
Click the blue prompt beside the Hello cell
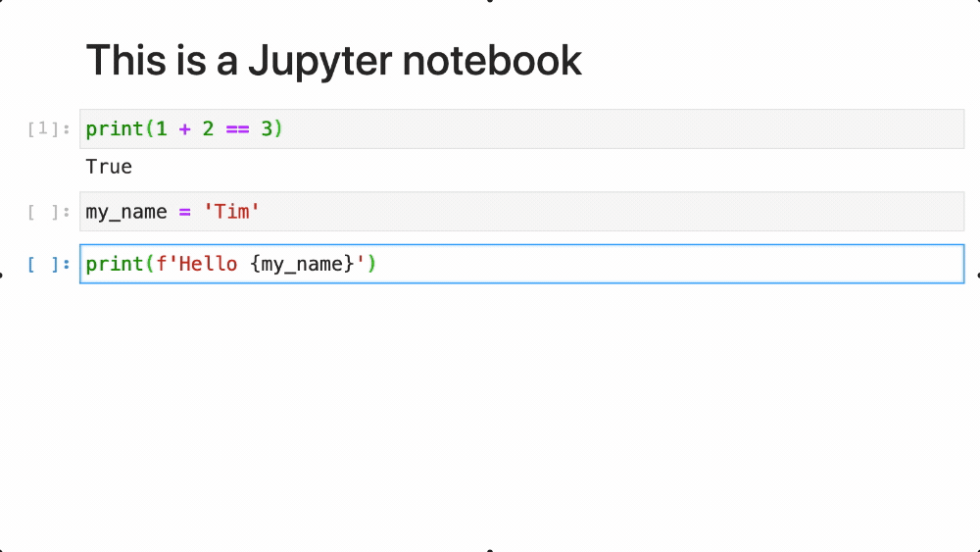click(x=49, y=265)
